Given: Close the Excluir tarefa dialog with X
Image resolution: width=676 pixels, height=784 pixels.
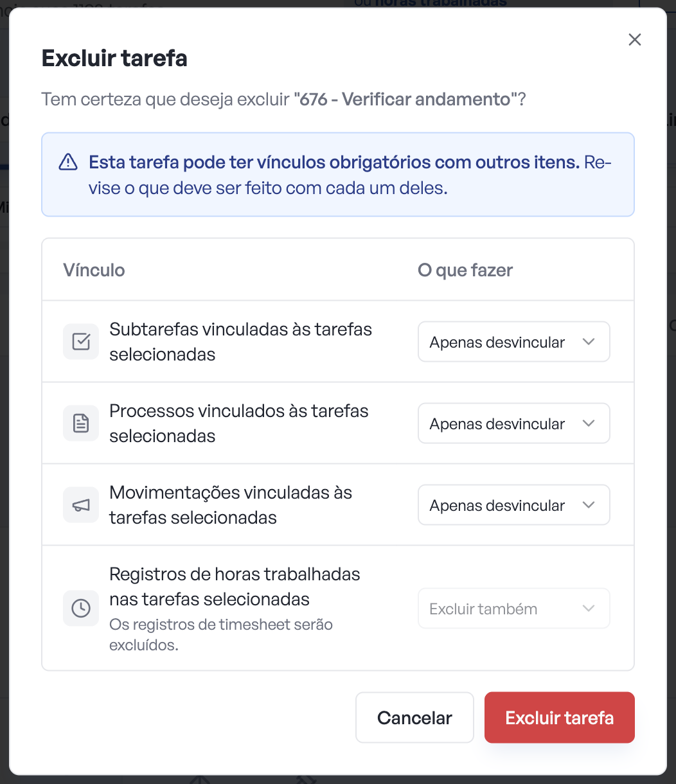Looking at the screenshot, I should pos(635,40).
